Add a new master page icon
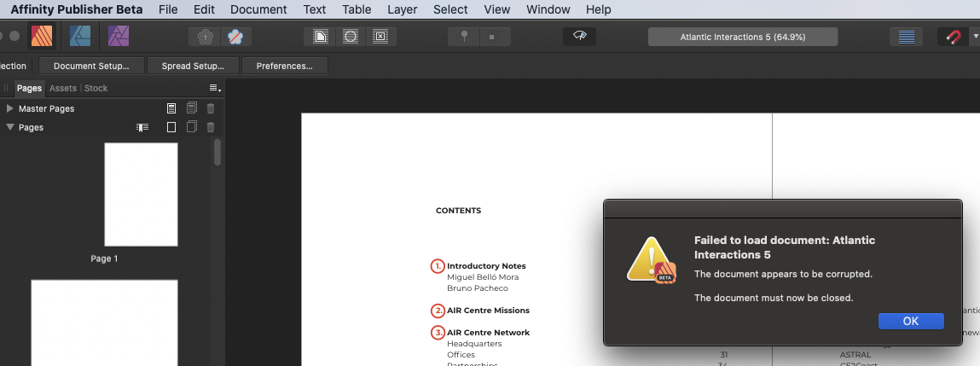Viewport: 980px width, 366px height. coord(171,108)
